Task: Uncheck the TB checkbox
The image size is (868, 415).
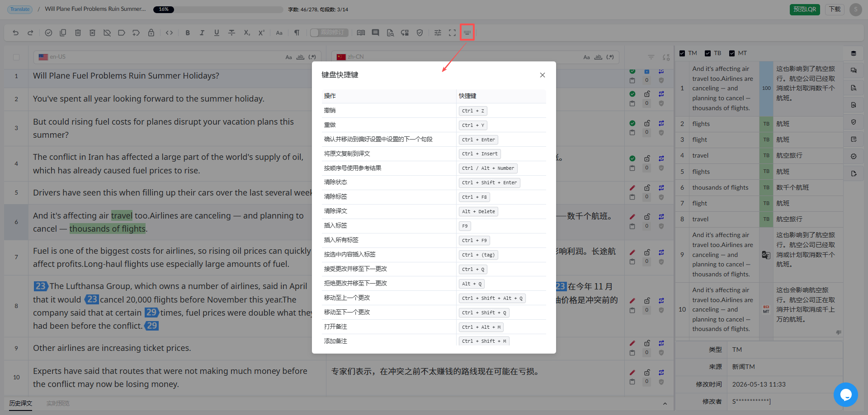Action: [708, 53]
